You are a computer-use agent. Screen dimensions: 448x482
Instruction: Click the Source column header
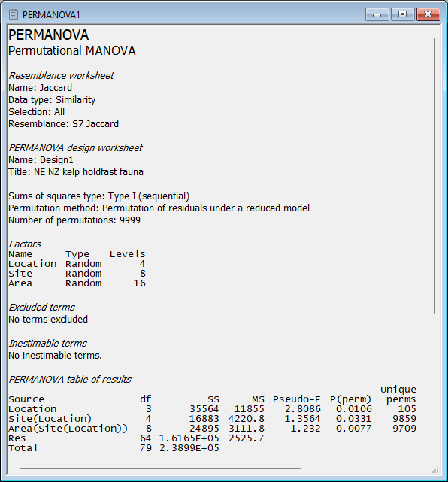coord(26,399)
